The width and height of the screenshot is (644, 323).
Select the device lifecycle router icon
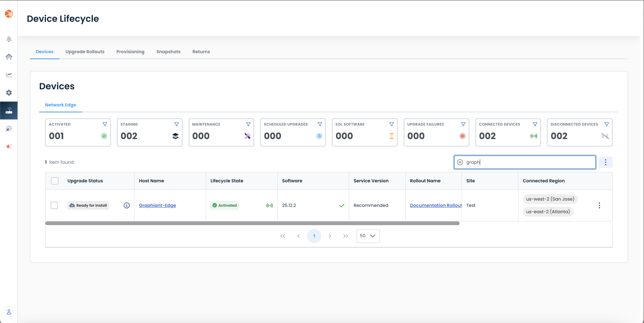pyautogui.click(x=9, y=111)
